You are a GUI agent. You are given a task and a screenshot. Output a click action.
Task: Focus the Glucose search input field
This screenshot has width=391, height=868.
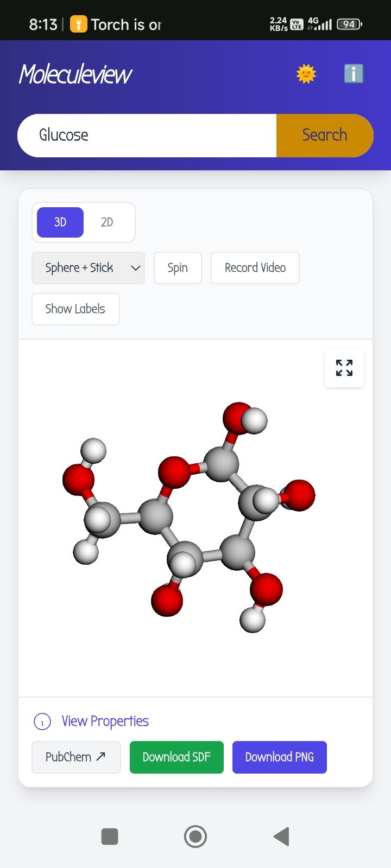click(x=147, y=136)
